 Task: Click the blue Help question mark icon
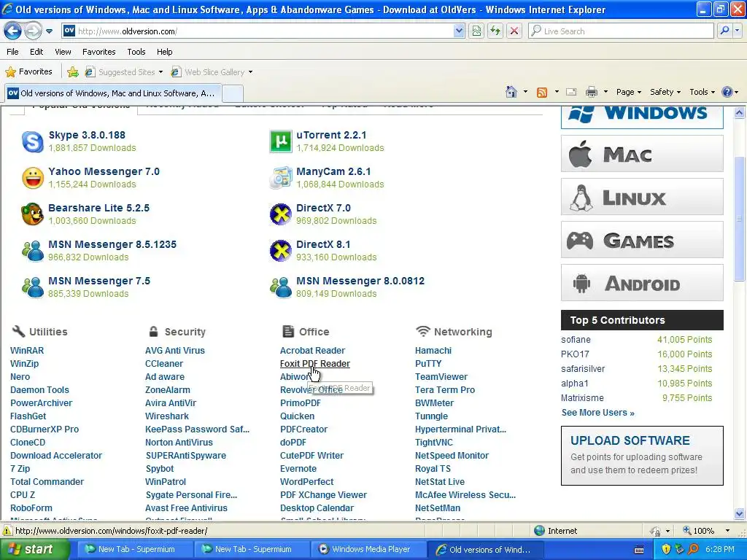pos(727,92)
